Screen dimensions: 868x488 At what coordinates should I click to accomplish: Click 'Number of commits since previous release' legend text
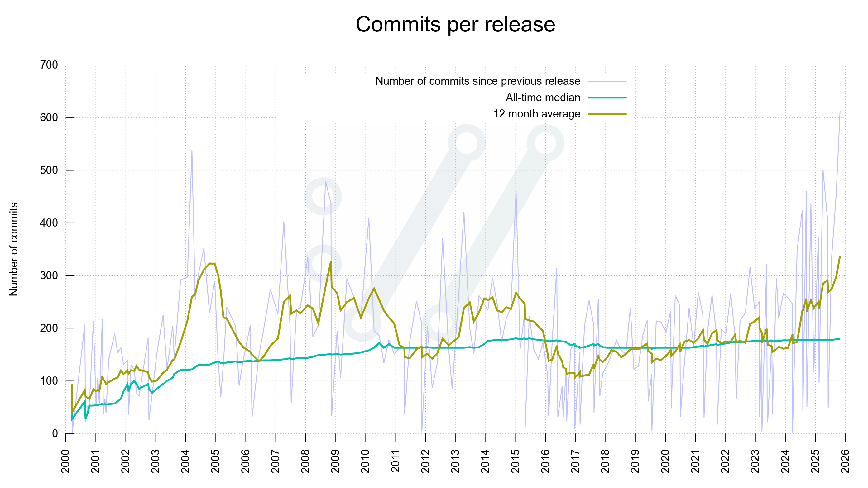(477, 81)
